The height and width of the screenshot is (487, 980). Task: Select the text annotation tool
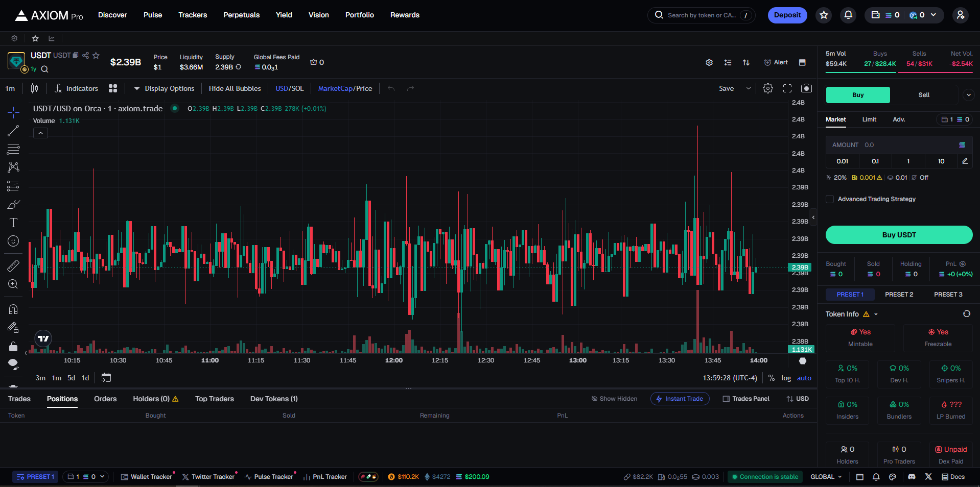(x=14, y=223)
